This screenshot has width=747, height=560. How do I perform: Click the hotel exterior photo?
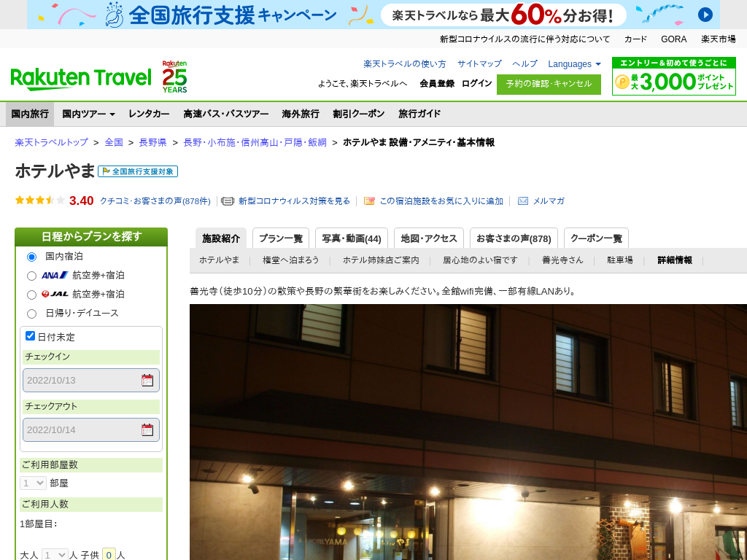468,432
